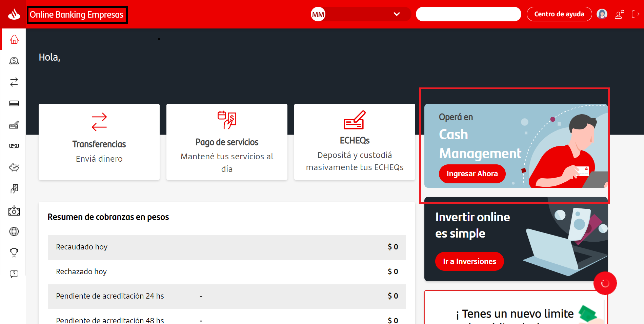Click the user profile avatar
This screenshot has width=644, height=324.
pos(602,14)
